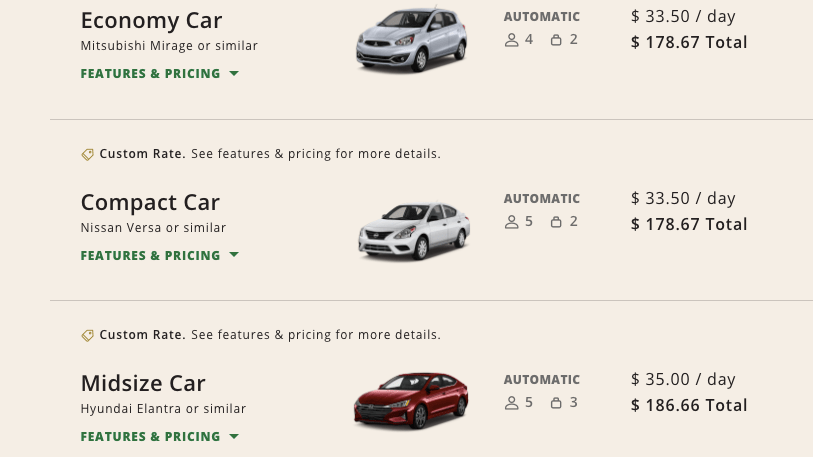This screenshot has width=813, height=457.
Task: Click the Custom Rate tag icon above Compact Car
Action: point(88,155)
